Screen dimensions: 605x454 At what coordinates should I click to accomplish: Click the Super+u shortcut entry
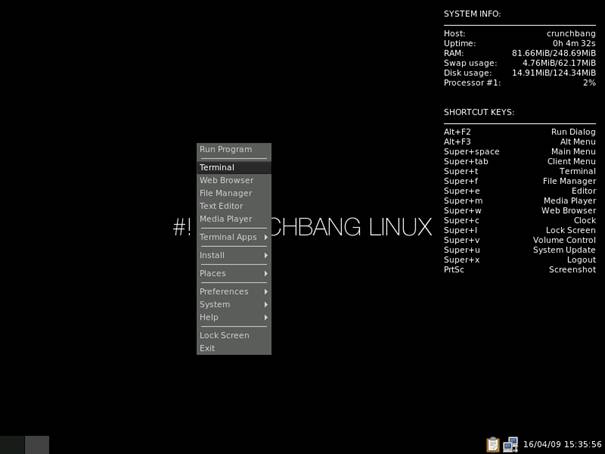point(462,250)
